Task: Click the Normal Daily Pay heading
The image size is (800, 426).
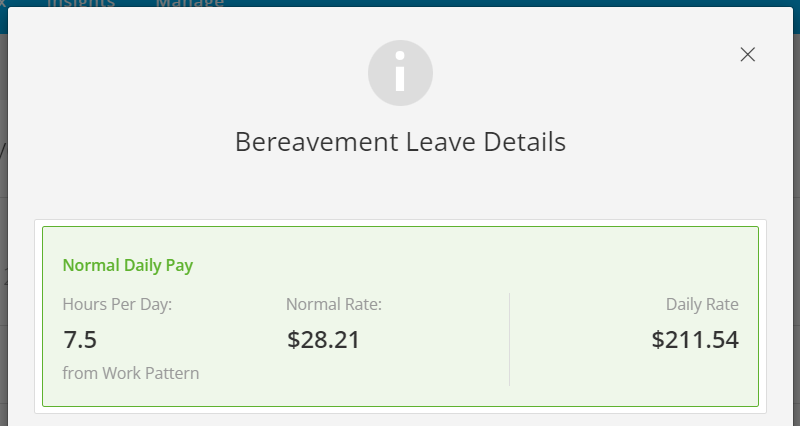Action: click(128, 265)
